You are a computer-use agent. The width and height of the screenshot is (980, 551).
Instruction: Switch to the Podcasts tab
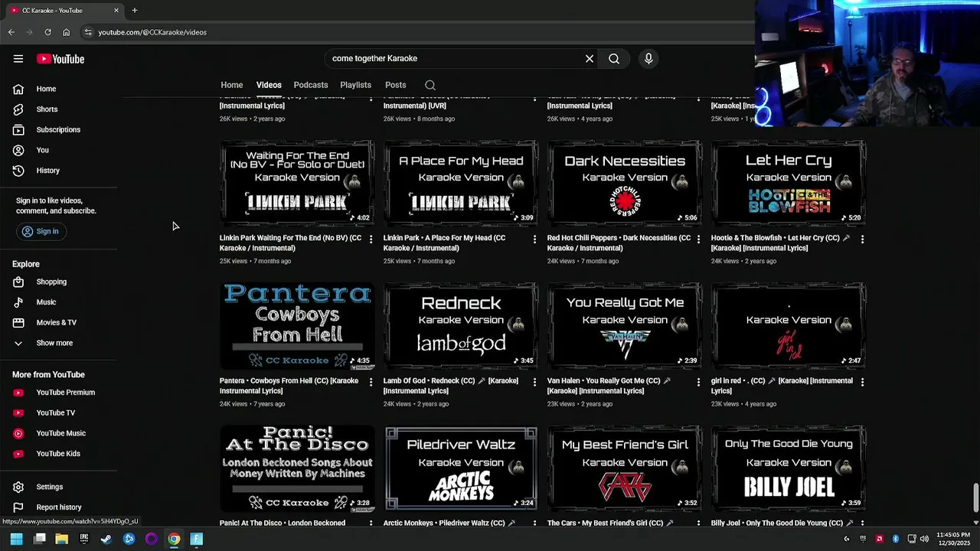point(311,85)
